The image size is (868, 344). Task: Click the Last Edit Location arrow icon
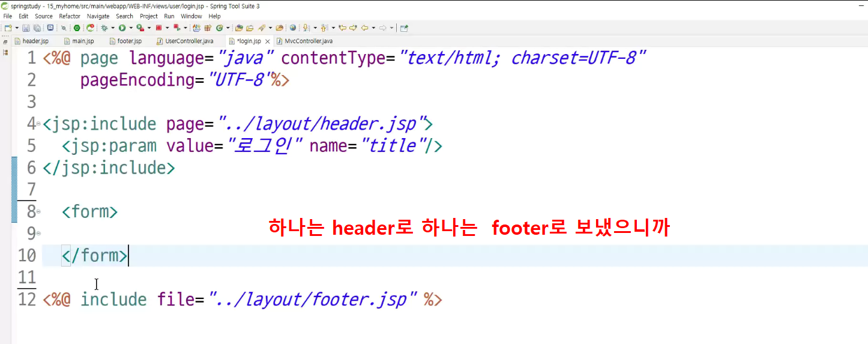(343, 28)
